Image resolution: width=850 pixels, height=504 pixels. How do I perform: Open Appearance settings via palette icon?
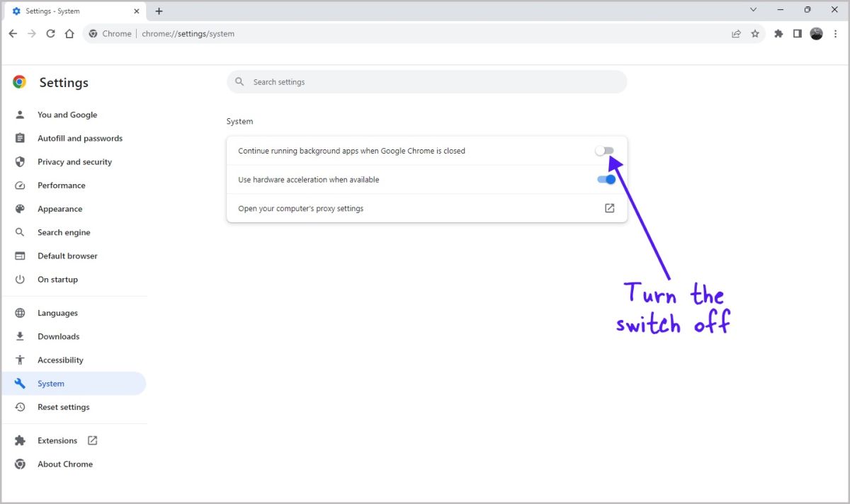[x=21, y=208]
